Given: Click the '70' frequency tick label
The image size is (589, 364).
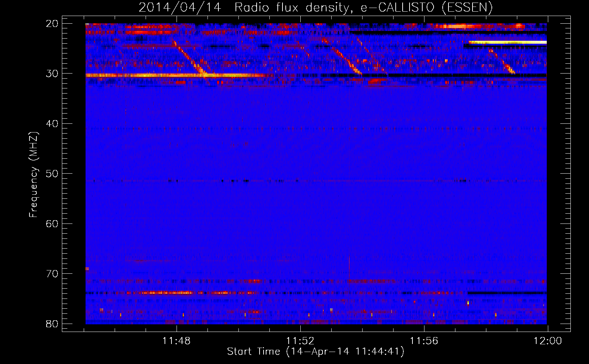Looking at the screenshot, I should coord(52,274).
